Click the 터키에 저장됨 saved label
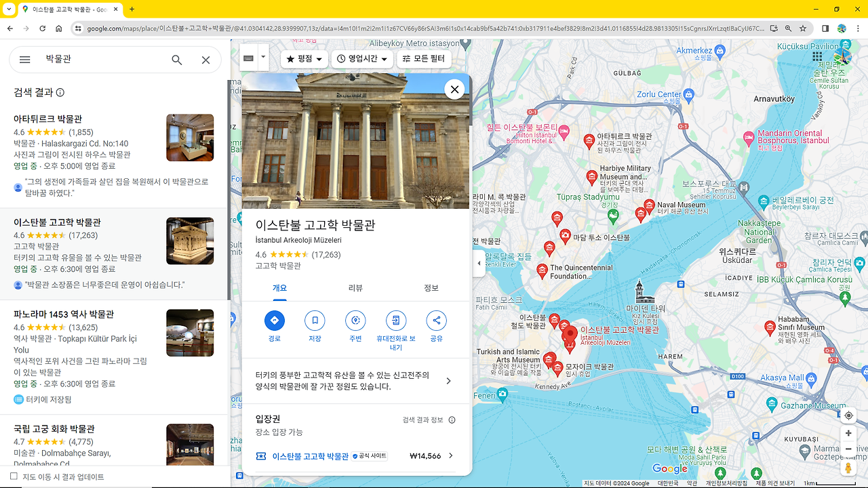The image size is (868, 488). point(48,400)
